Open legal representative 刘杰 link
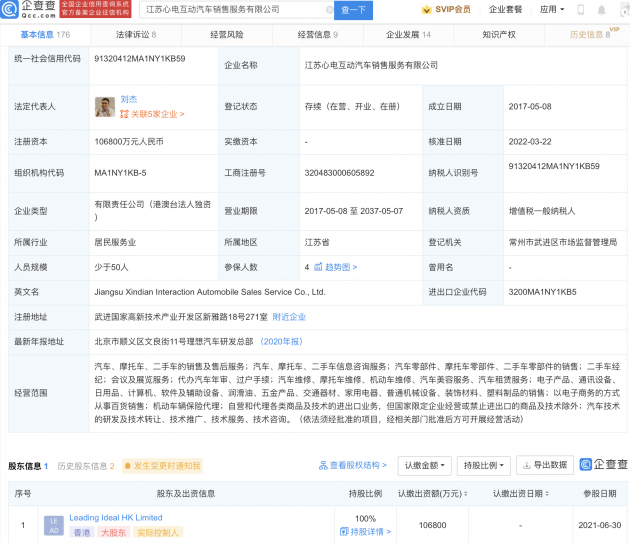 point(129,99)
